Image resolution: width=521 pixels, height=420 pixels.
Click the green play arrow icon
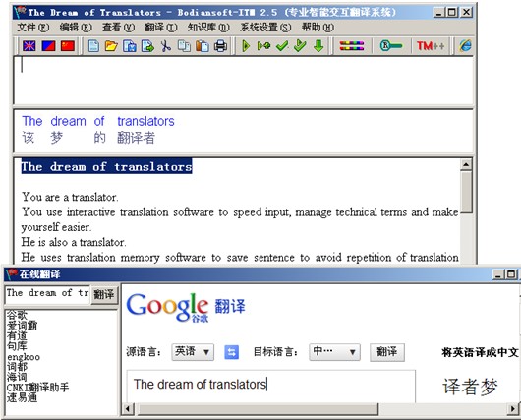tap(246, 46)
